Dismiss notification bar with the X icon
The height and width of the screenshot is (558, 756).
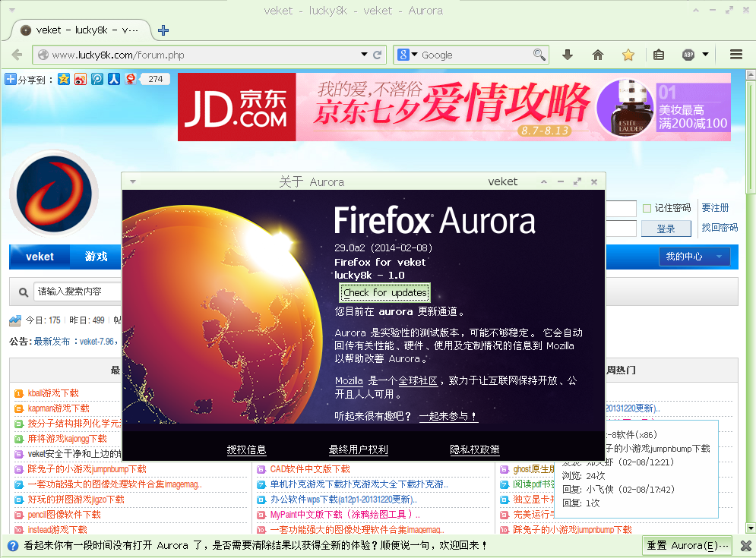click(x=746, y=546)
